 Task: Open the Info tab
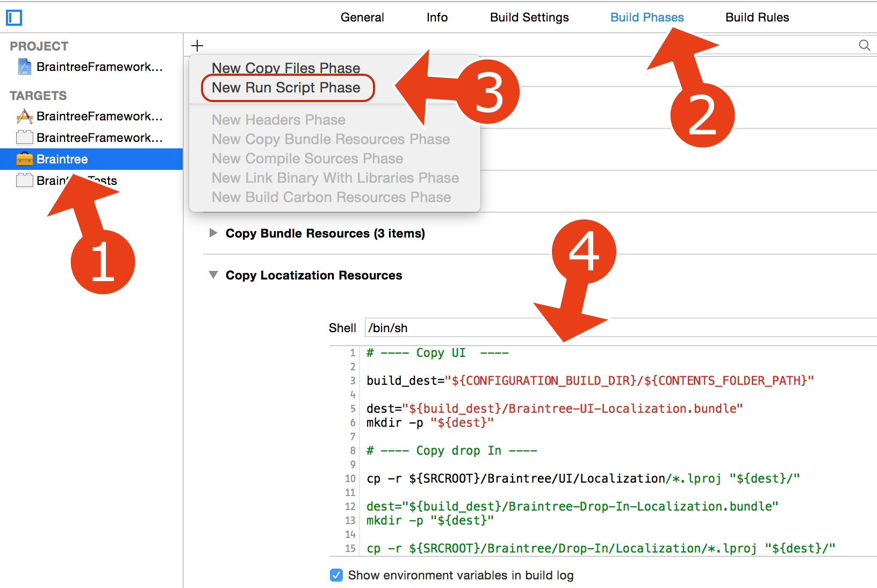click(x=437, y=17)
